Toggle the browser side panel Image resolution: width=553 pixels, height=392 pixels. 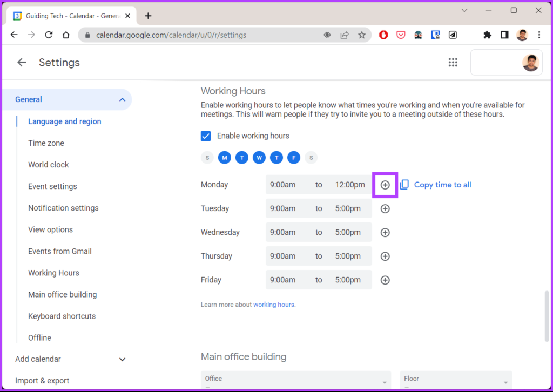pyautogui.click(x=505, y=35)
